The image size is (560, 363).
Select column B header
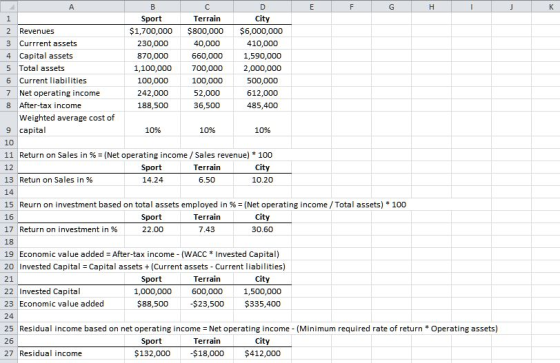click(152, 6)
